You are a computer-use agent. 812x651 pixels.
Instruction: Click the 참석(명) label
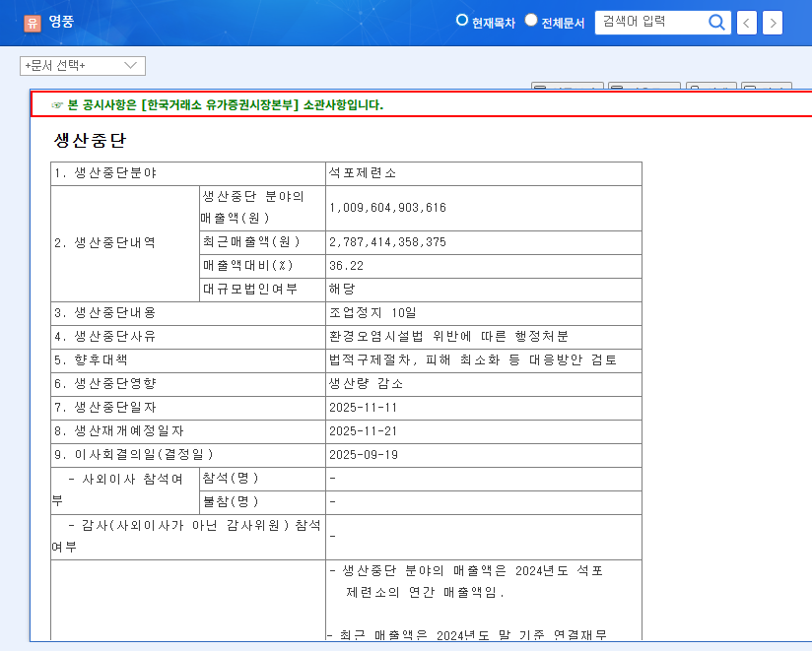click(231, 479)
